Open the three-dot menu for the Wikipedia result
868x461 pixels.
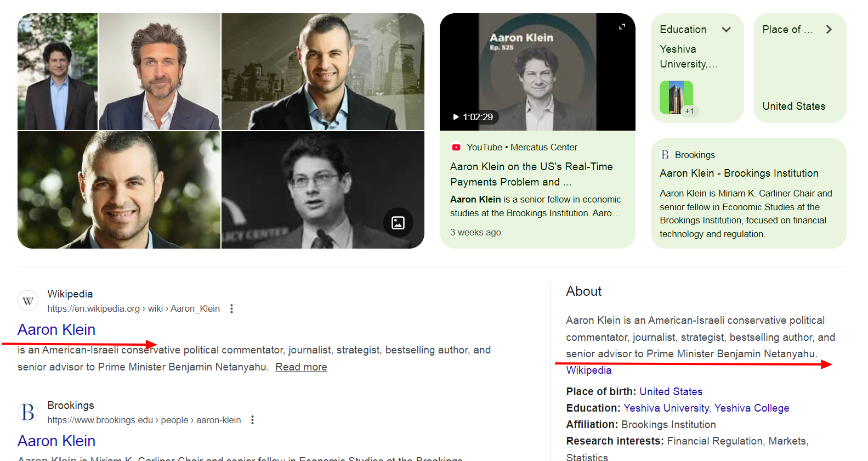pos(232,309)
